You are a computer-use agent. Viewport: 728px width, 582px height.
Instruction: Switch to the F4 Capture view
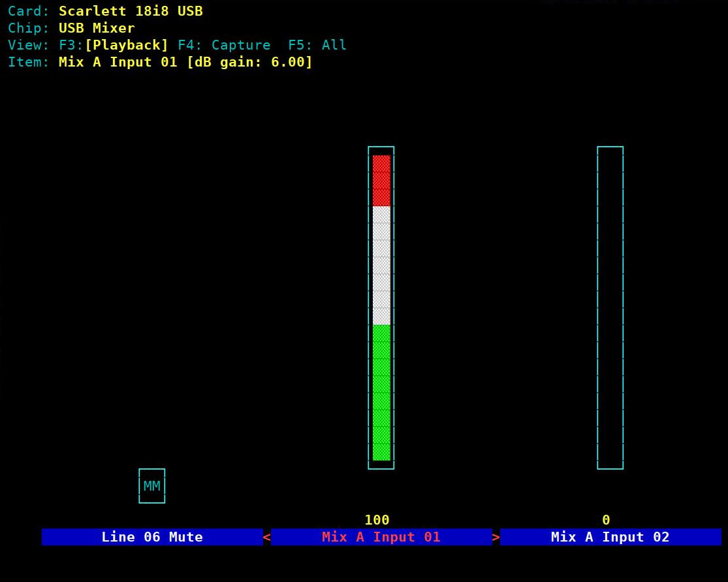(224, 45)
